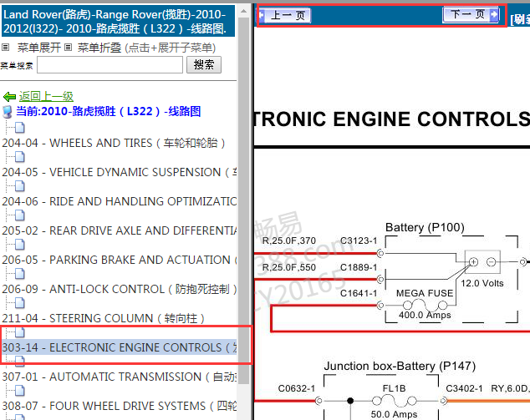This screenshot has height=420, width=530.
Task: Click the Land Rover Range Rover title header
Action: 118,21
